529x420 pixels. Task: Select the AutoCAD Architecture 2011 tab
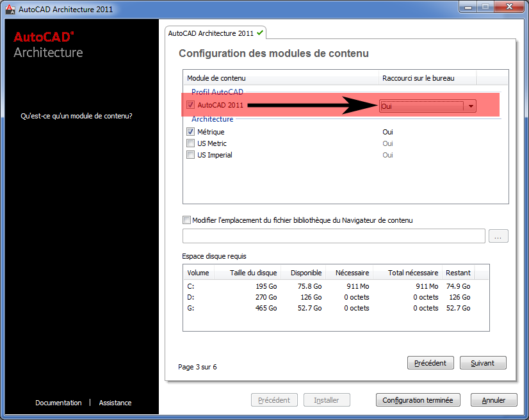click(x=211, y=33)
